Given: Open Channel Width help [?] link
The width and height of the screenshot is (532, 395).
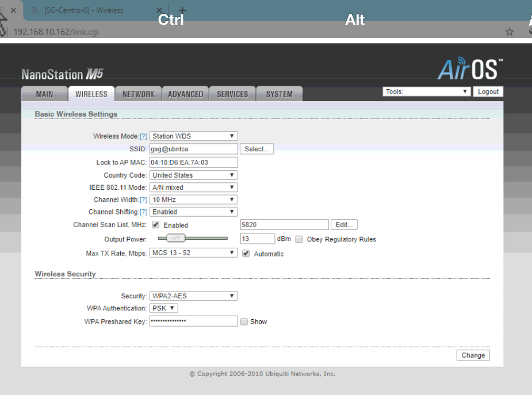Looking at the screenshot, I should (144, 200).
